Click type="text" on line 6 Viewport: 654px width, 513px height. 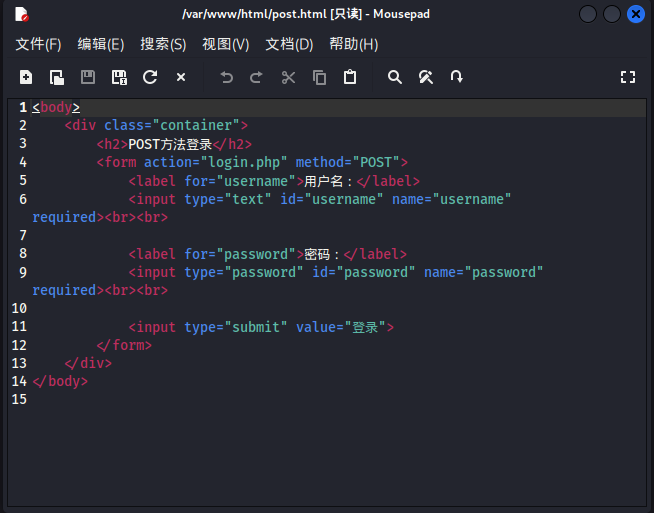point(228,199)
